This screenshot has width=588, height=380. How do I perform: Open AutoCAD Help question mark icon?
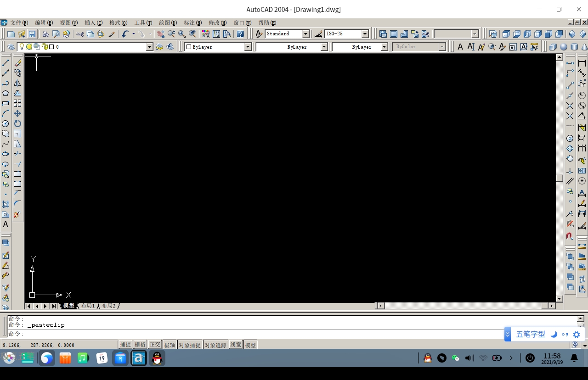click(240, 34)
